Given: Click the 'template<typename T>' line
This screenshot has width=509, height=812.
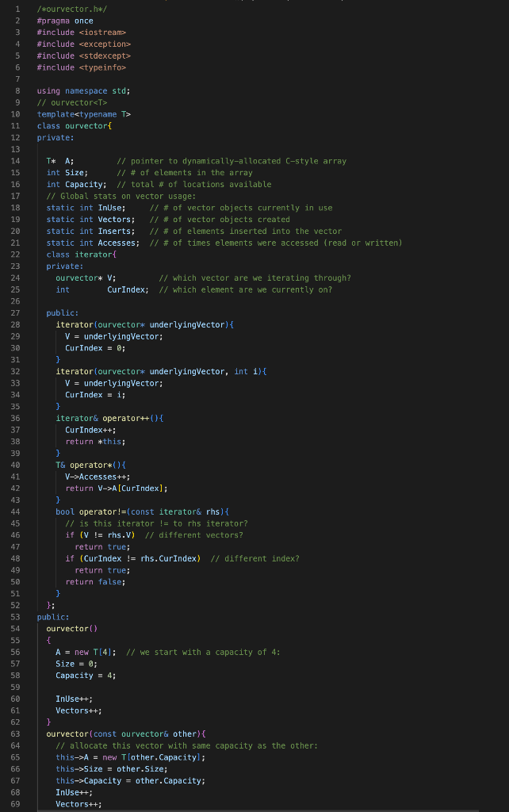Looking at the screenshot, I should click(84, 114).
